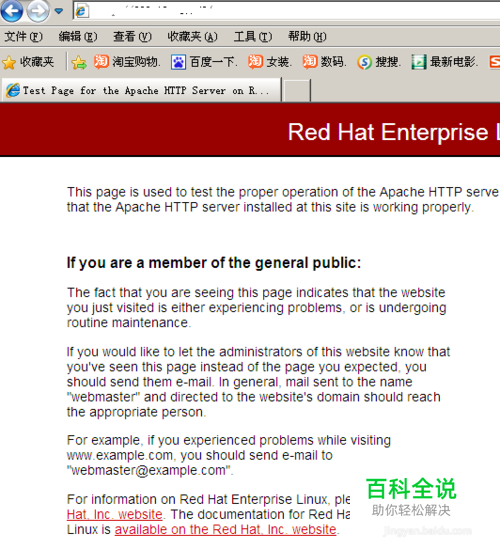Click the Taobao icon beside 数码
Image resolution: width=500 pixels, height=549 pixels.
coord(310,62)
